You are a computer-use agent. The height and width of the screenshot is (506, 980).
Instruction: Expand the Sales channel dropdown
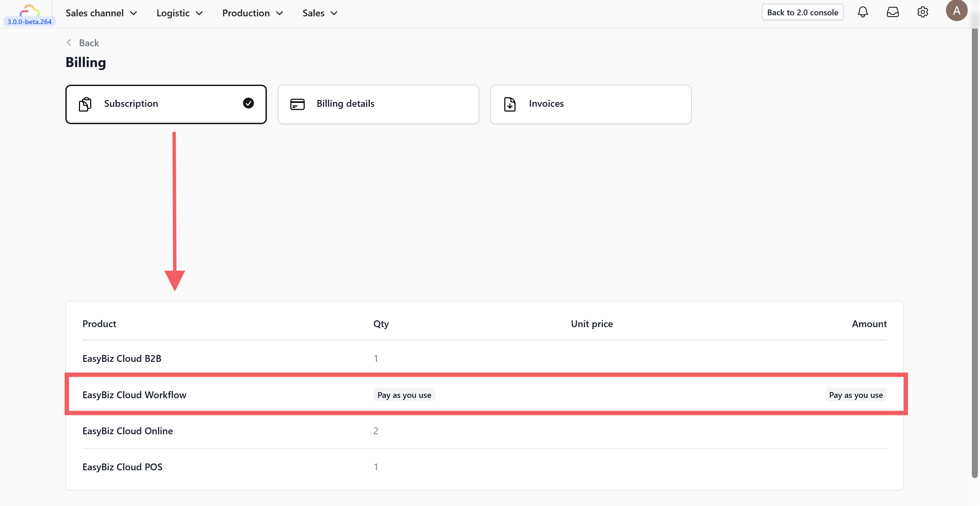(101, 13)
